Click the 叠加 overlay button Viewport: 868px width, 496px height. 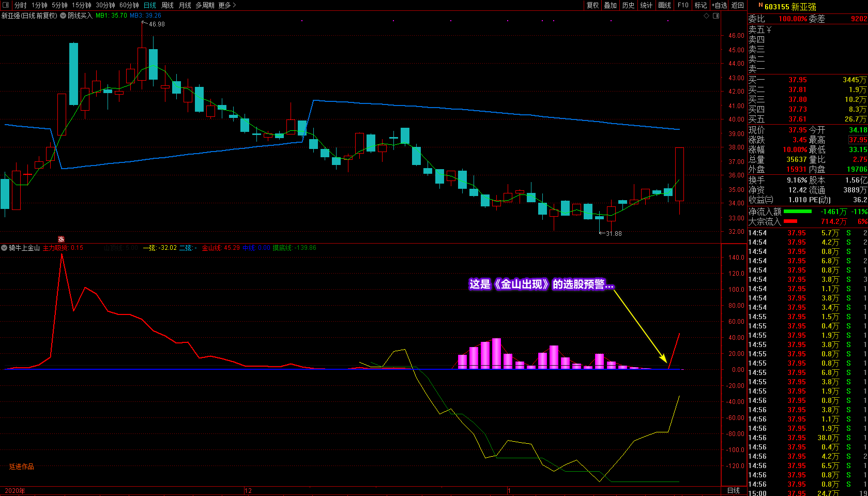tap(611, 5)
